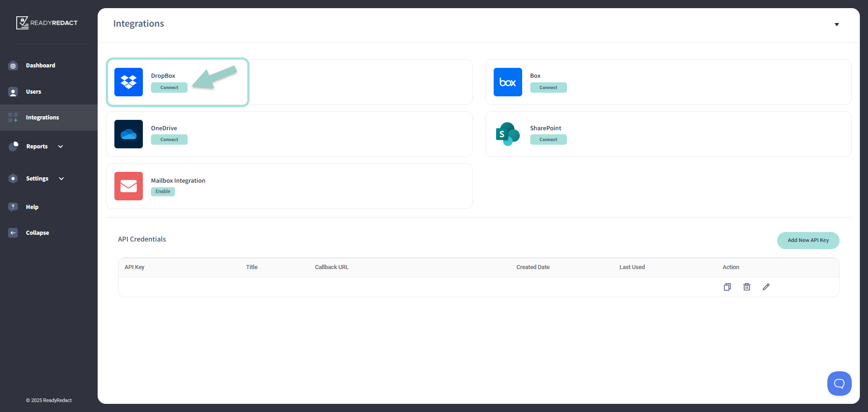
Task: Click the 2025 ReadyRedact copyright text
Action: click(49, 400)
